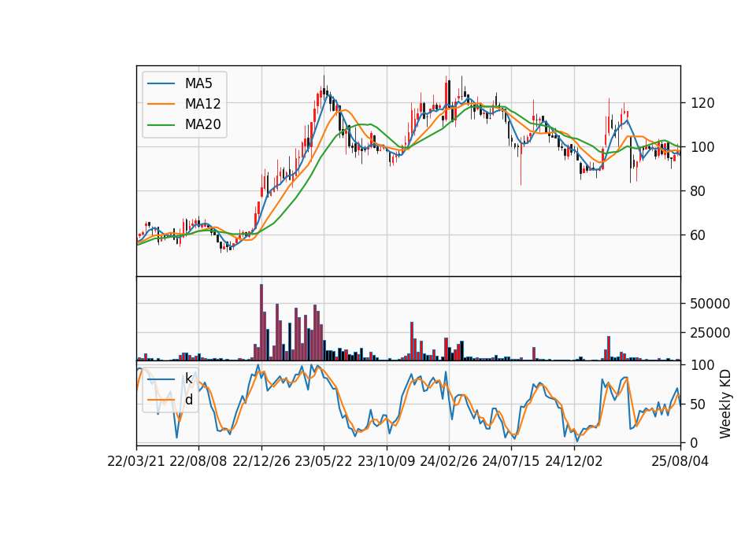Click the k legend entry

pos(188,379)
